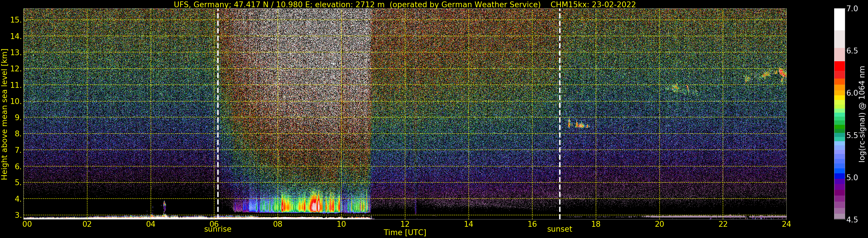Click the "5.0" colorbar scale value
868x238 pixels.
tap(852, 177)
